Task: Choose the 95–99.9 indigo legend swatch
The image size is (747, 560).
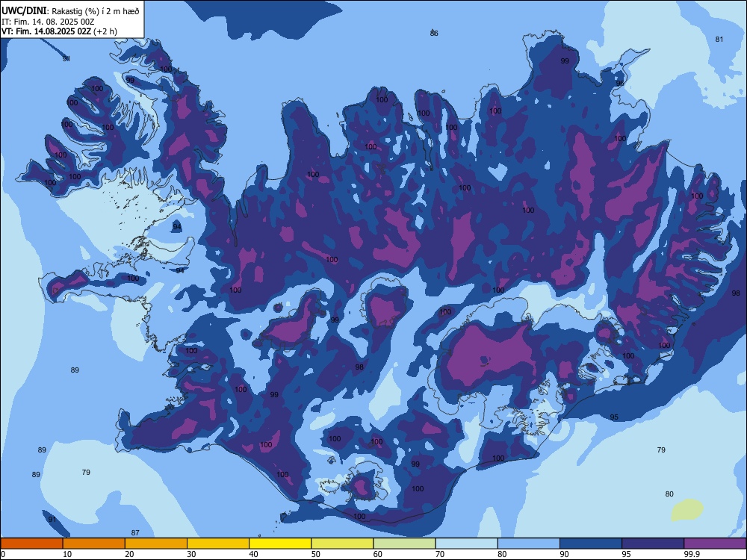Action: point(653,544)
